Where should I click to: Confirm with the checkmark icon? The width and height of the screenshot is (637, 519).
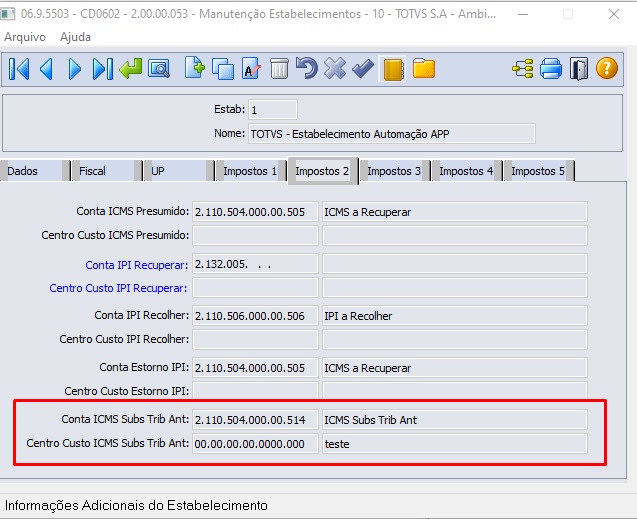pyautogui.click(x=363, y=68)
